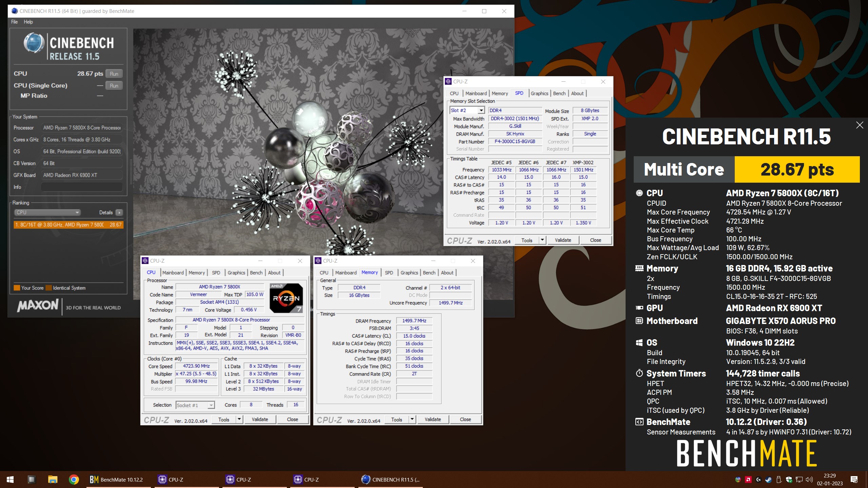The height and width of the screenshot is (488, 868).
Task: Click the CPU chip icon in BenchMate panel
Action: pyautogui.click(x=639, y=193)
